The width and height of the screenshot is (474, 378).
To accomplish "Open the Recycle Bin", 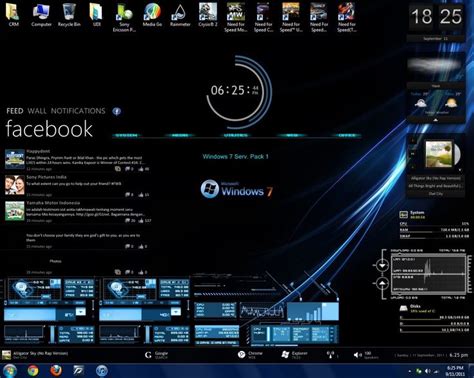I will click(x=69, y=14).
